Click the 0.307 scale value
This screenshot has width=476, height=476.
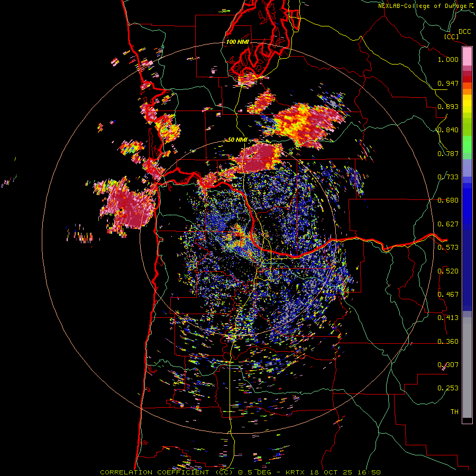click(448, 365)
